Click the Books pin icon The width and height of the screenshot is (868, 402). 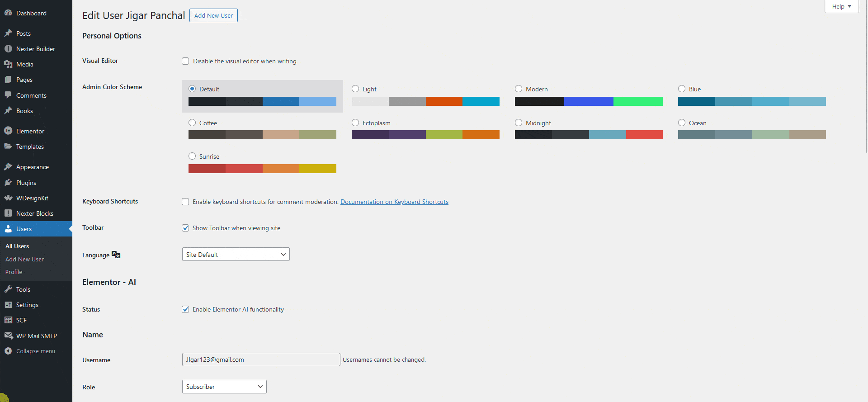click(8, 111)
